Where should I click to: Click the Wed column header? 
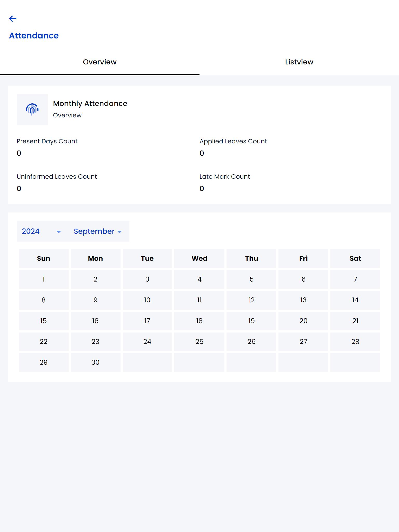pyautogui.click(x=199, y=259)
